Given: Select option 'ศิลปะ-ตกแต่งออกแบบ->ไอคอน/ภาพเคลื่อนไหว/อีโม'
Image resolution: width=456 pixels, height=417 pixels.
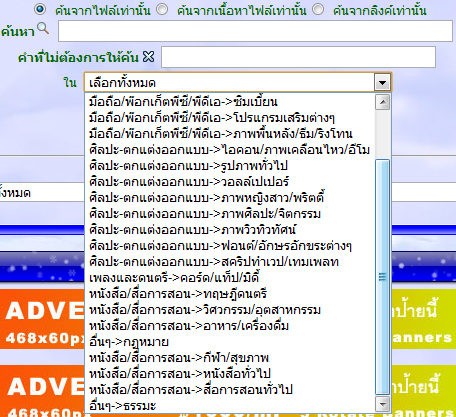Looking at the screenshot, I should click(230, 150).
